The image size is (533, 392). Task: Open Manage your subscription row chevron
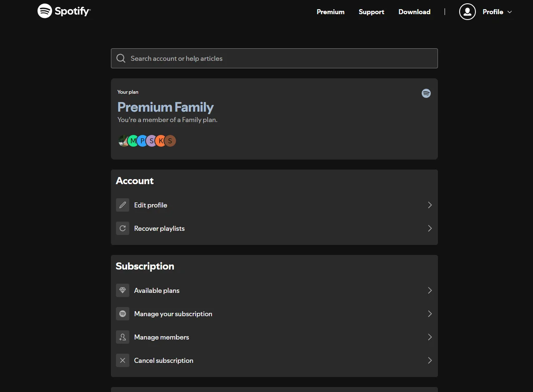click(x=430, y=314)
